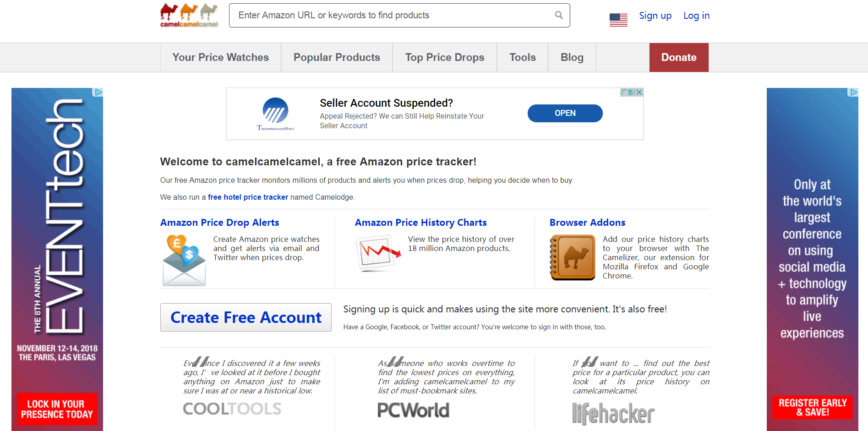Click the AdChoices icon on right ad

853,92
